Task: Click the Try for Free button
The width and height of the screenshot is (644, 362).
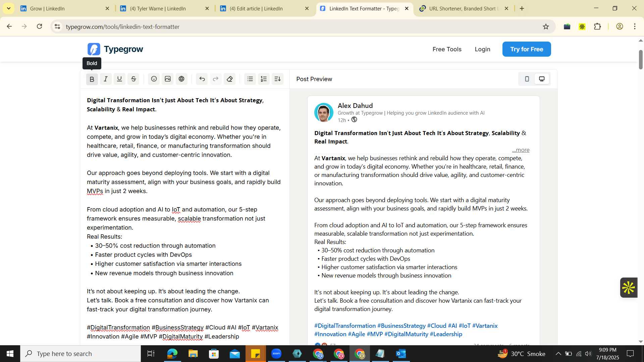Action: coord(527,49)
